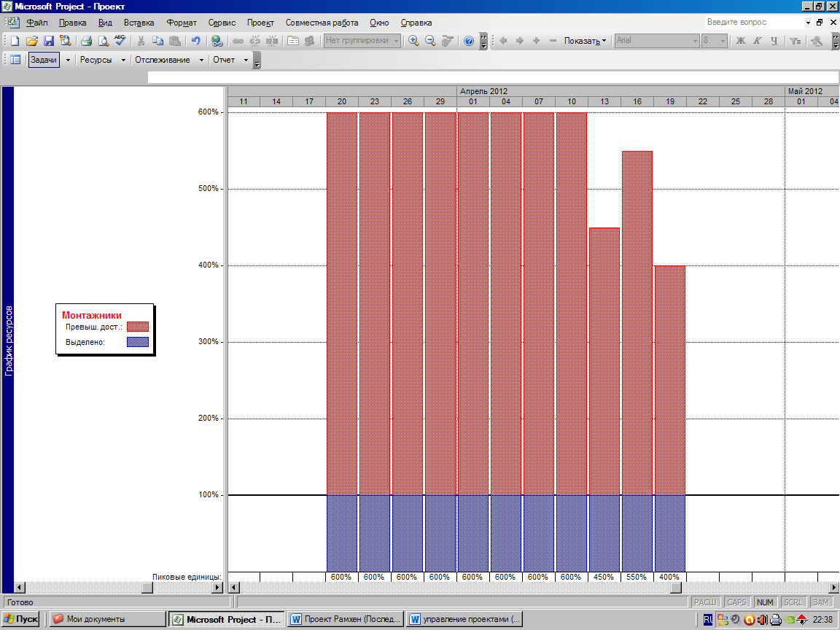Click in the Введите вопрос help field
Image resolution: width=840 pixels, height=630 pixels.
754,23
